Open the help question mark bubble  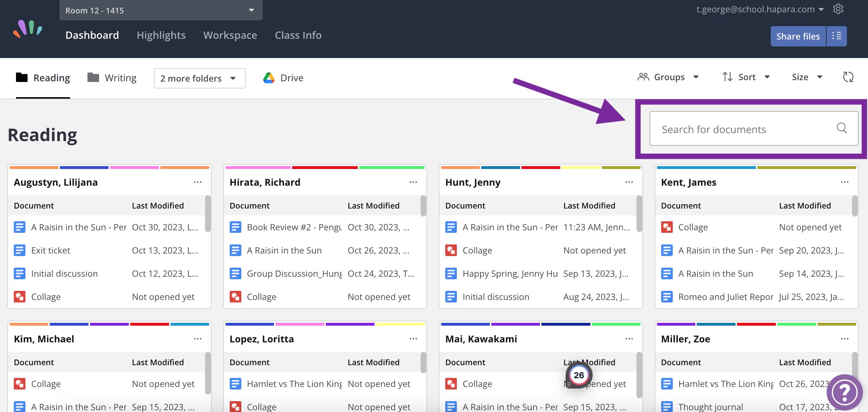click(845, 392)
